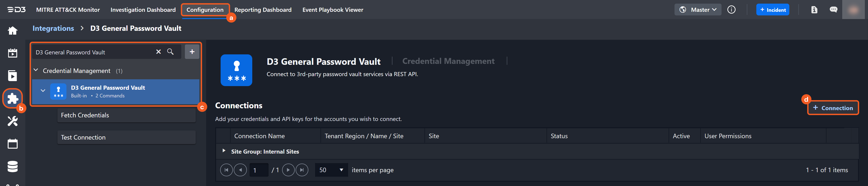Click the playbook play-button sidebar icon
The width and height of the screenshot is (868, 186).
pos(12,76)
